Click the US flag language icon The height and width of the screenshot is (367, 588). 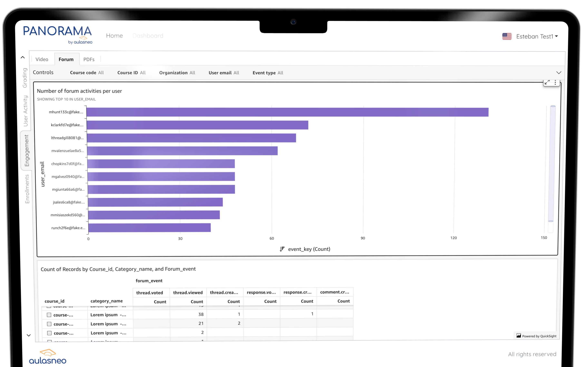pyautogui.click(x=507, y=36)
